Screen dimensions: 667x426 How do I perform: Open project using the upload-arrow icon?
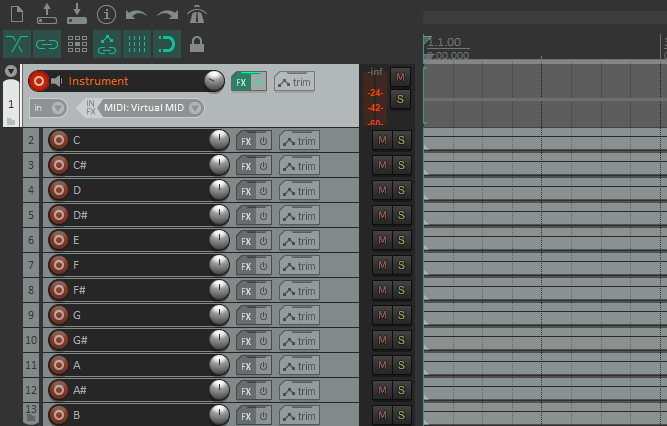click(x=46, y=14)
